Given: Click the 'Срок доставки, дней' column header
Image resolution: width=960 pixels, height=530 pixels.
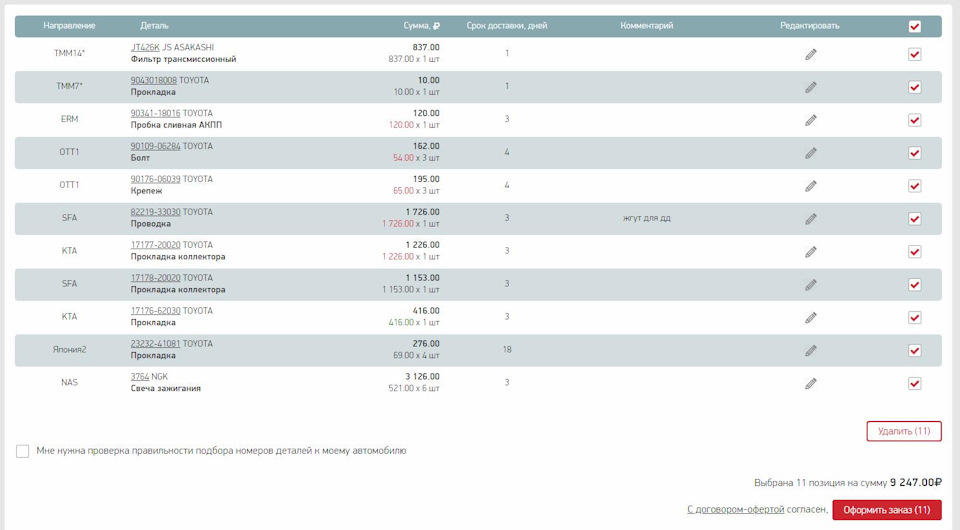Looking at the screenshot, I should (506, 26).
